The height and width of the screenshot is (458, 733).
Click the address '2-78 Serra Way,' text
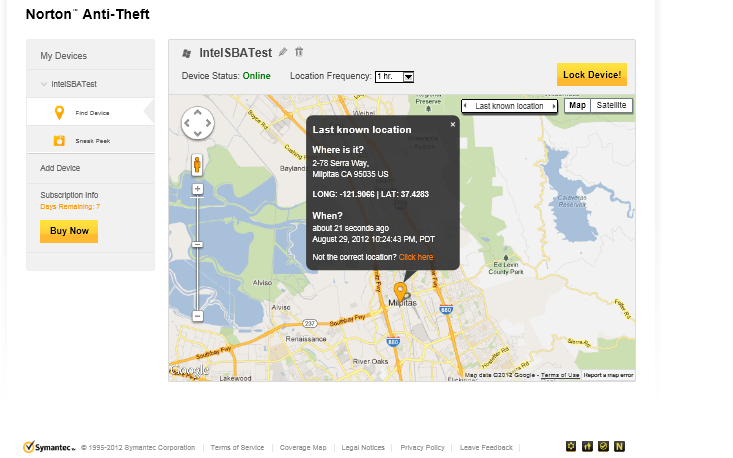[x=340, y=163]
